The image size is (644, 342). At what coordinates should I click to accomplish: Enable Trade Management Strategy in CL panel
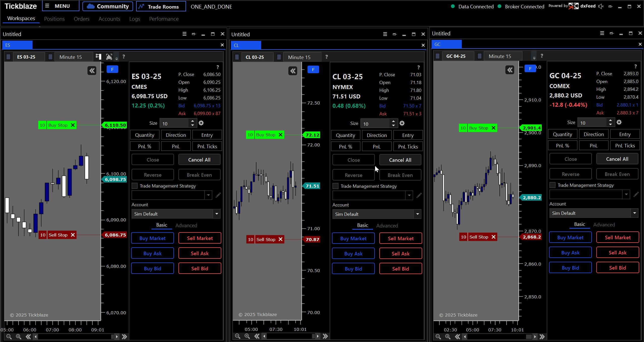pos(335,186)
